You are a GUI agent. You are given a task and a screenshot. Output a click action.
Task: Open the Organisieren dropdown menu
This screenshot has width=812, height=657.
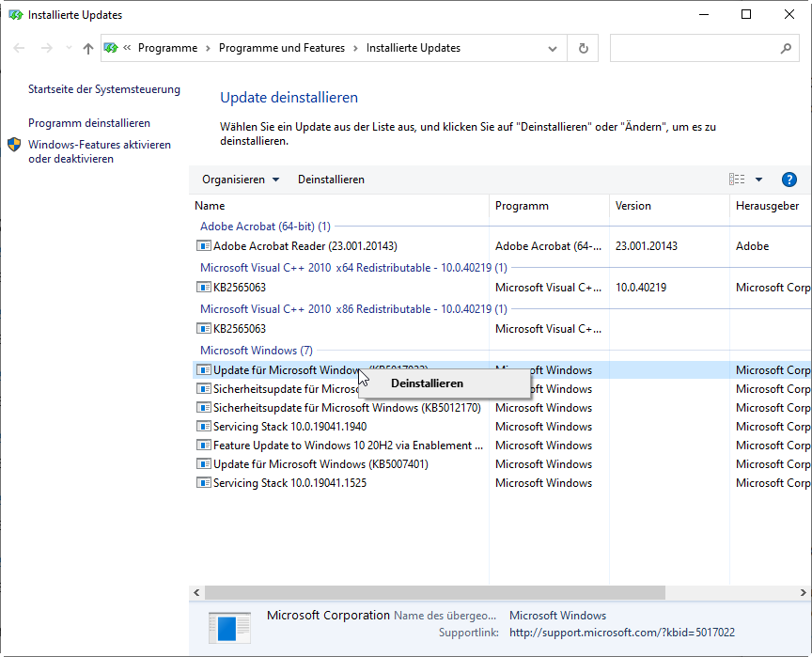pos(241,180)
